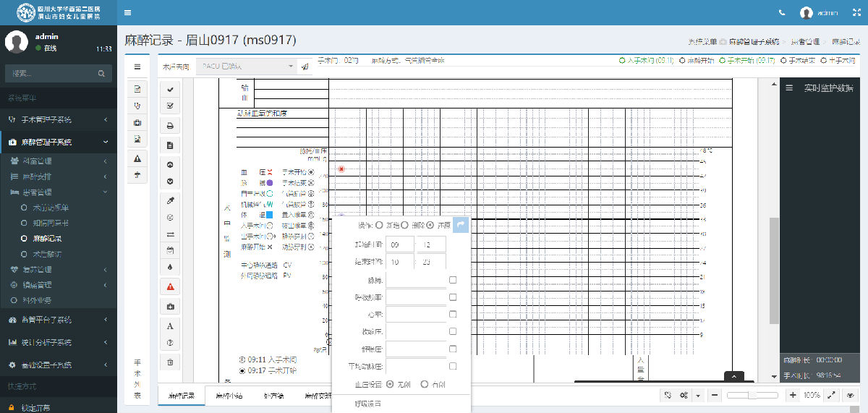This screenshot has width=868, height=413.
Task: Click the print icon in the vertical toolbar
Action: click(170, 125)
